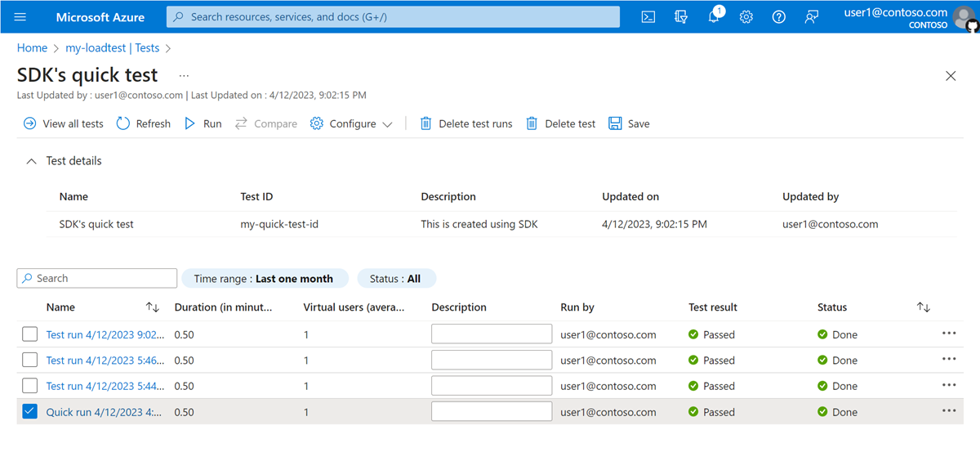Open more options for the Test run 5:46 row
Screen dimensions: 980x457
949,360
